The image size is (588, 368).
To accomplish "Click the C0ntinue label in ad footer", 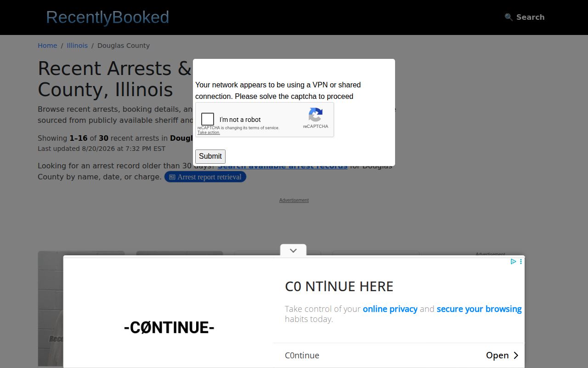I will 302,356.
